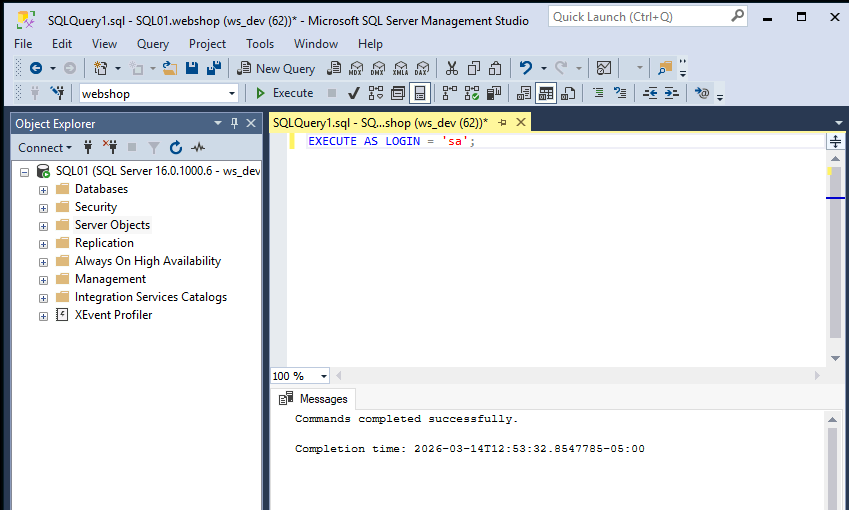
Task: Click Refresh icon in Object Explorer
Action: [176, 147]
